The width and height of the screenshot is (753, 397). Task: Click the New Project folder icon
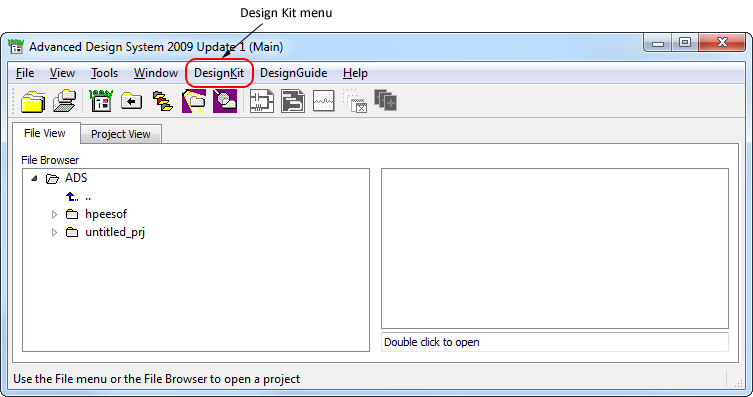[x=33, y=102]
